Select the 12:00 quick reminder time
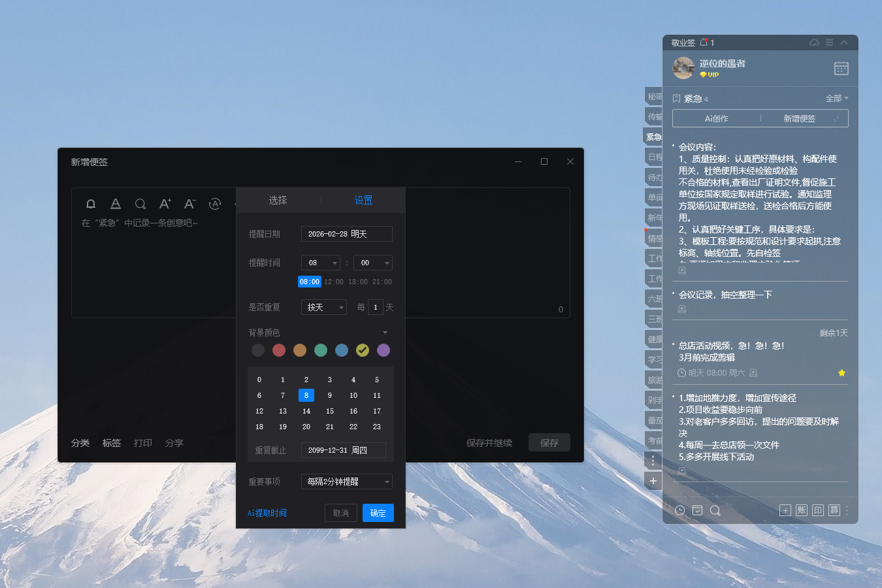The image size is (882, 588). [335, 282]
